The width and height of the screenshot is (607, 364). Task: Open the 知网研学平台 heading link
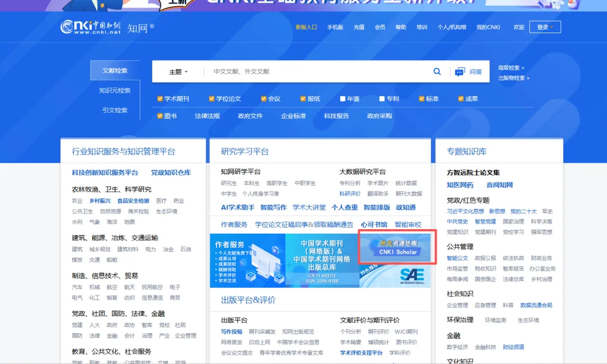241,172
